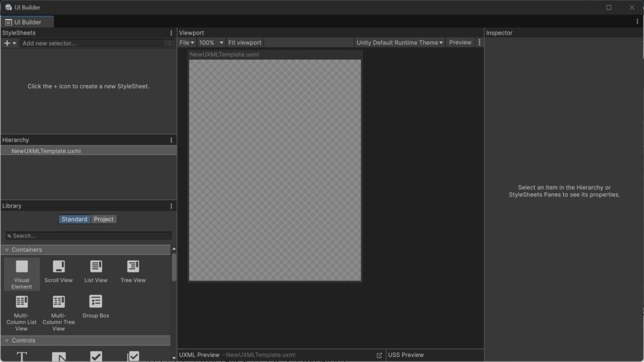Viewport: 644px width, 362px height.
Task: Open Library pane kebab menu
Action: tap(171, 206)
